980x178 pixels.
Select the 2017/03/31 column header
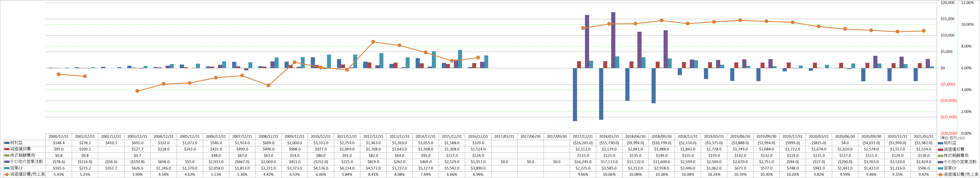pos(504,137)
